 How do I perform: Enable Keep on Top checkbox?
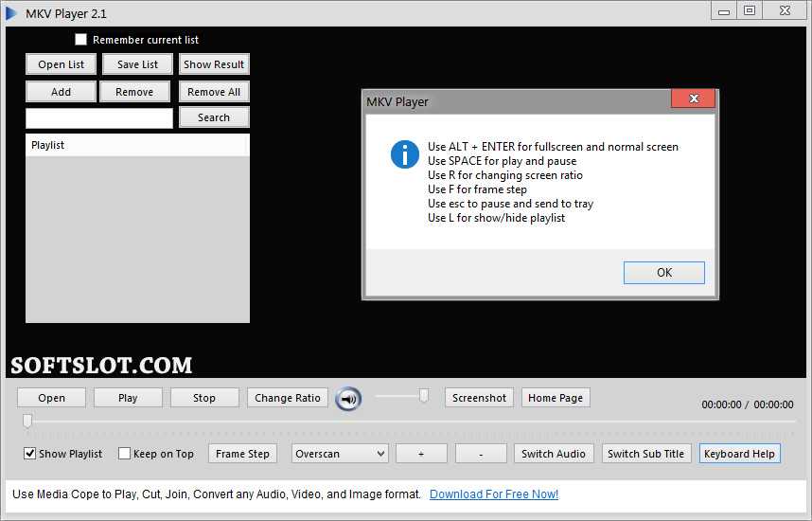124,454
